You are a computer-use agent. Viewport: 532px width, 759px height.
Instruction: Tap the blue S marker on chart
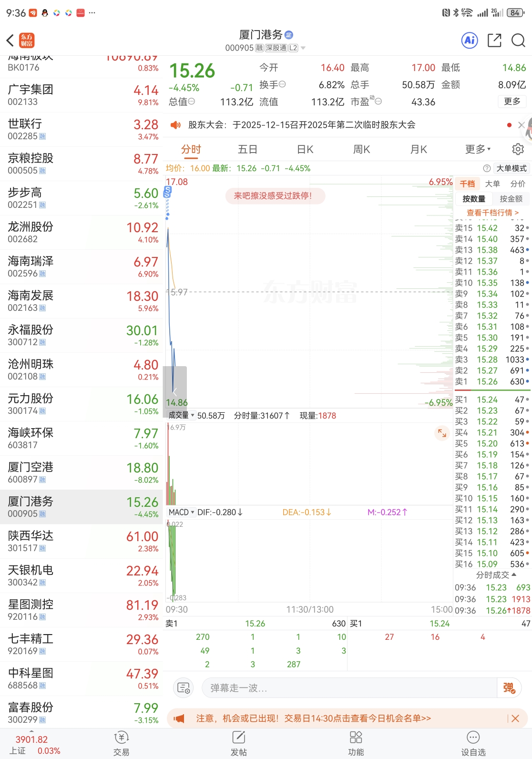(167, 192)
